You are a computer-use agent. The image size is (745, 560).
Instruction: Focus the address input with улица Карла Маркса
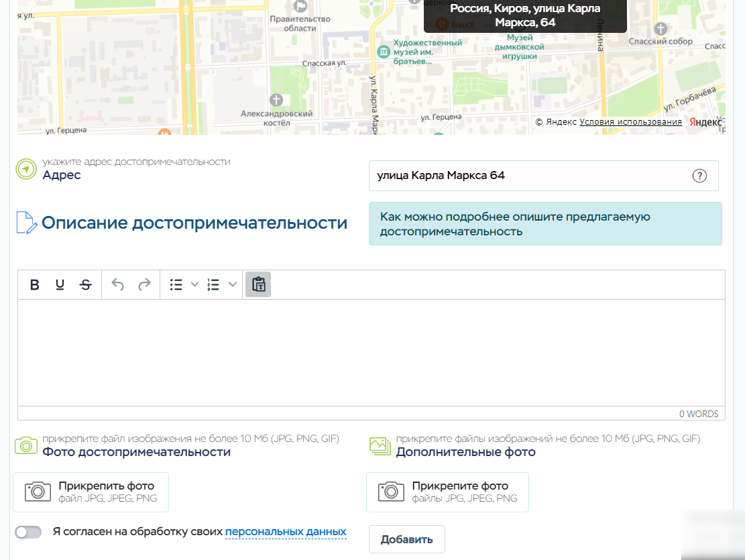coord(530,176)
